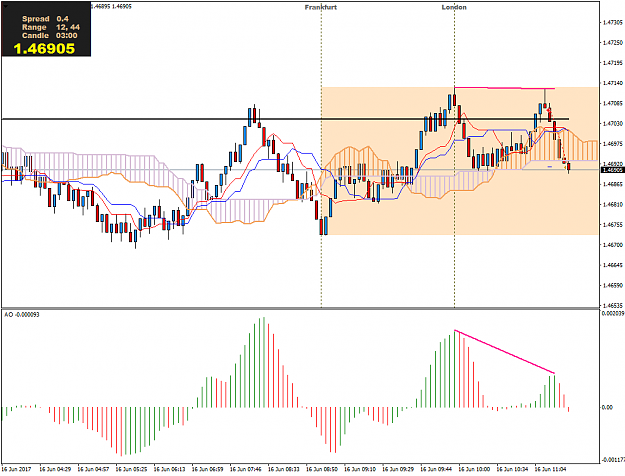Click the 16 Jun 08:50 time label

pos(322,469)
